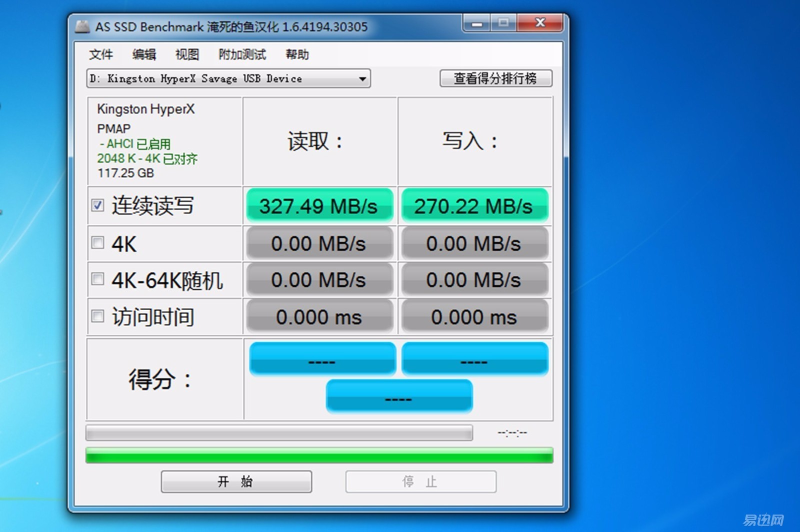Click the 4K write 0.00 MB/s value
800x532 pixels.
474,244
